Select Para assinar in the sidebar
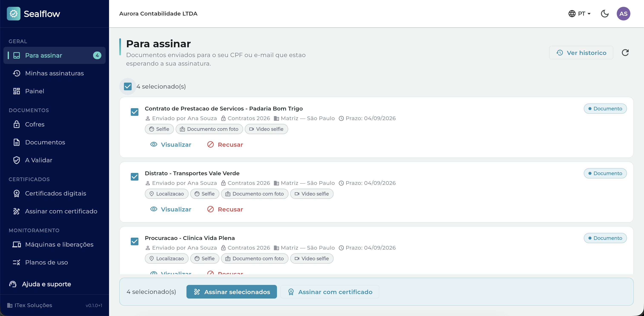Screen dimensions: 644x316 pos(55,55)
